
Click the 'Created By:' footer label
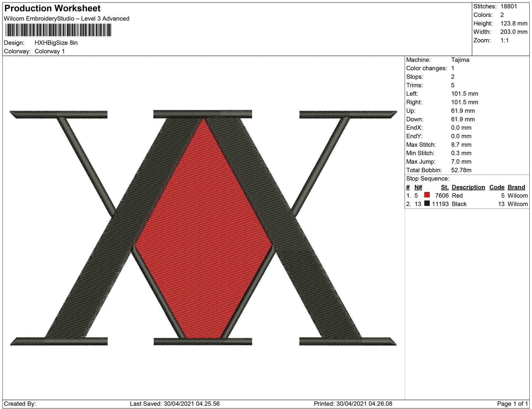pos(20,403)
